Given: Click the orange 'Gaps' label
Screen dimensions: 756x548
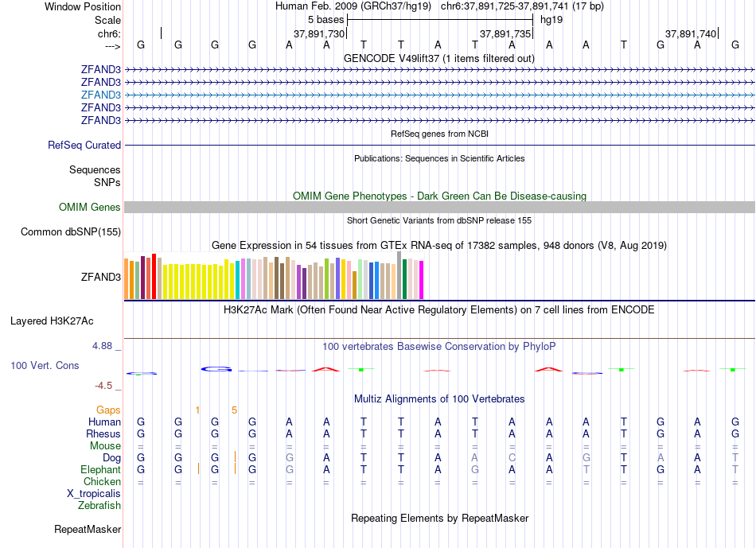Looking at the screenshot, I should pyautogui.click(x=108, y=410).
